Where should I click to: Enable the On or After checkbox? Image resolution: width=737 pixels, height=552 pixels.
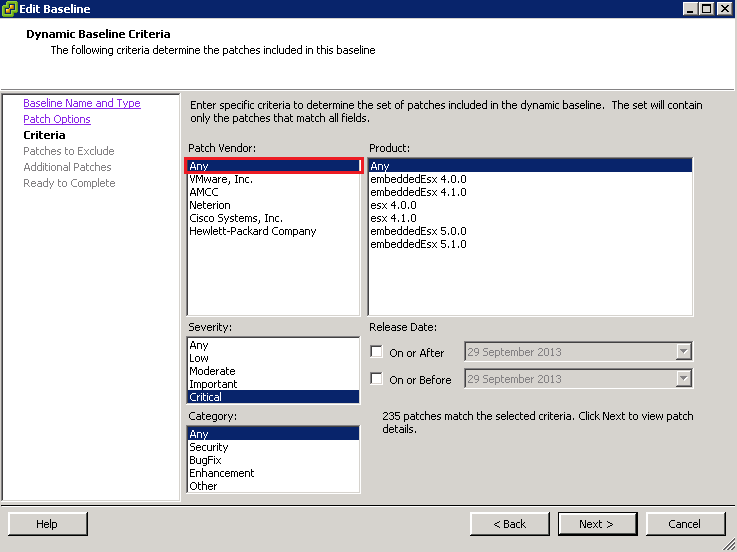(376, 352)
